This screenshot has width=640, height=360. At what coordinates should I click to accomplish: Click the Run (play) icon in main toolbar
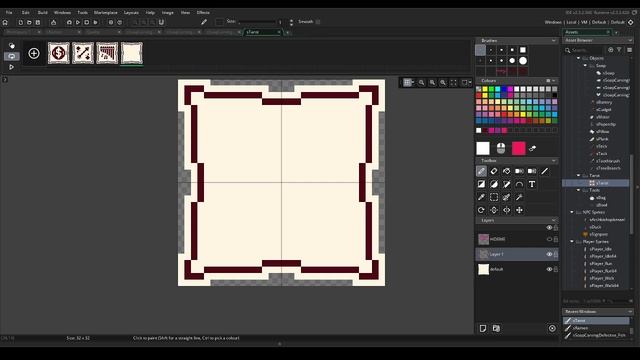(78, 22)
